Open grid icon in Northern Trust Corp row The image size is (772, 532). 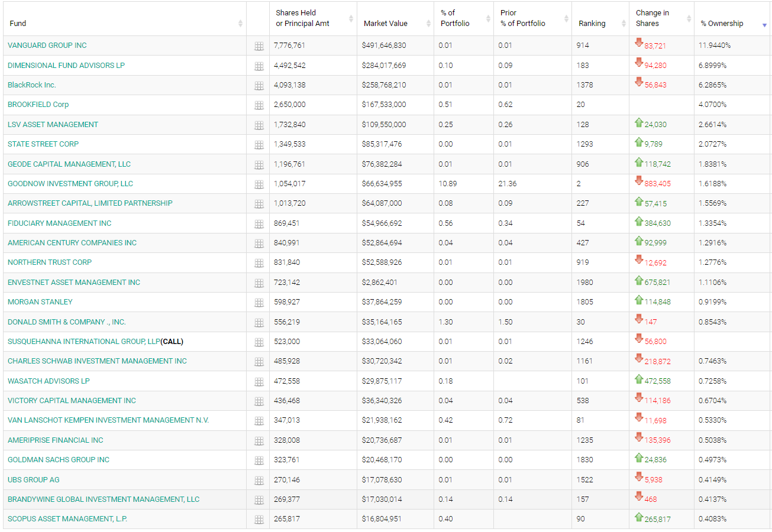(x=259, y=263)
